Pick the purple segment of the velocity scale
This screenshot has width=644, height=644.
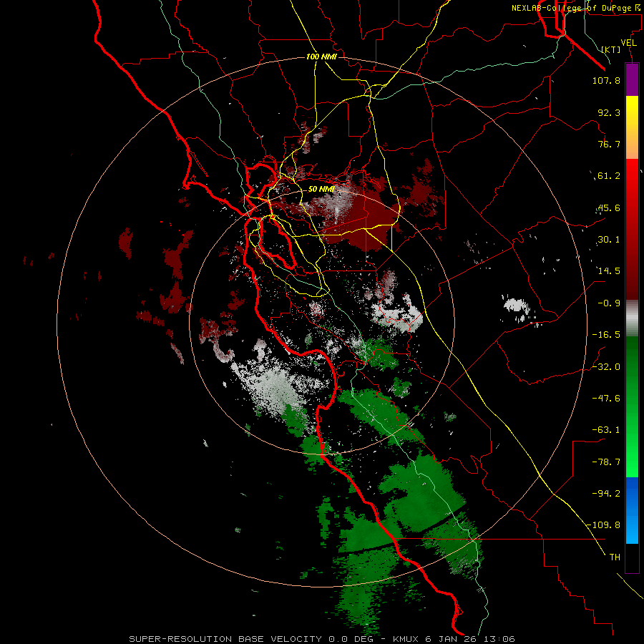click(632, 80)
